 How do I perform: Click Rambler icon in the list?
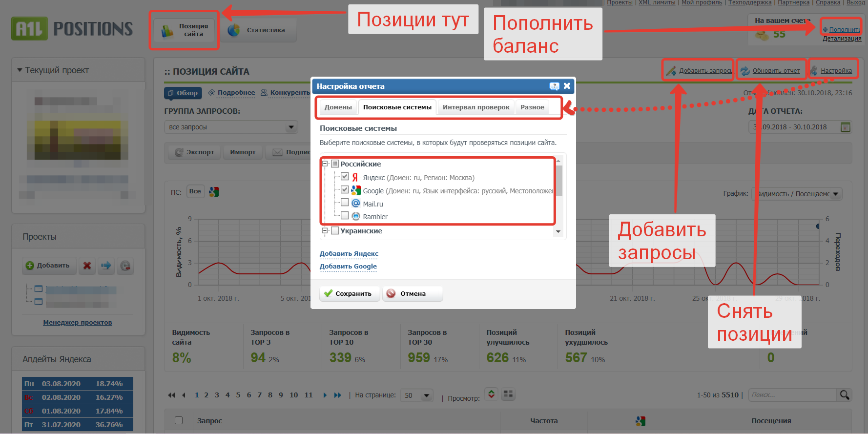(x=356, y=216)
